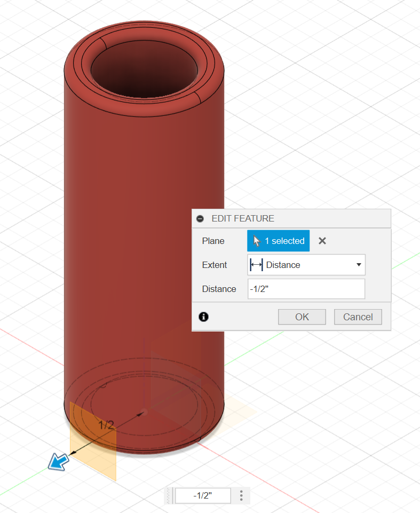420x513 pixels.
Task: Click the EDIT FEATURE title text
Action: pyautogui.click(x=243, y=218)
